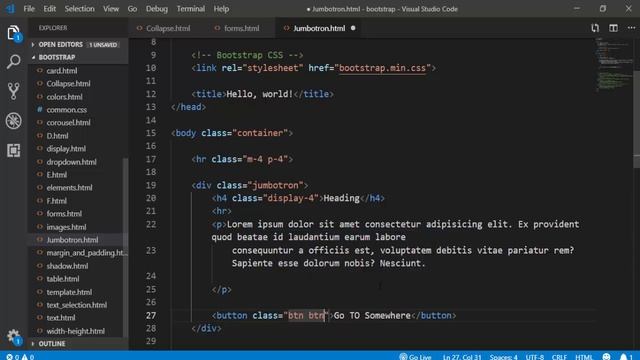The width and height of the screenshot is (640, 360).
Task: Open table.html in the explorer
Action: [x=62, y=279]
